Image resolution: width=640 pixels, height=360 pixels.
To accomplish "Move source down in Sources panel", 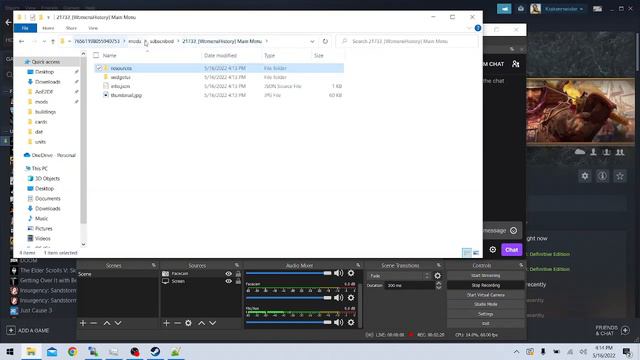I will (x=213, y=323).
